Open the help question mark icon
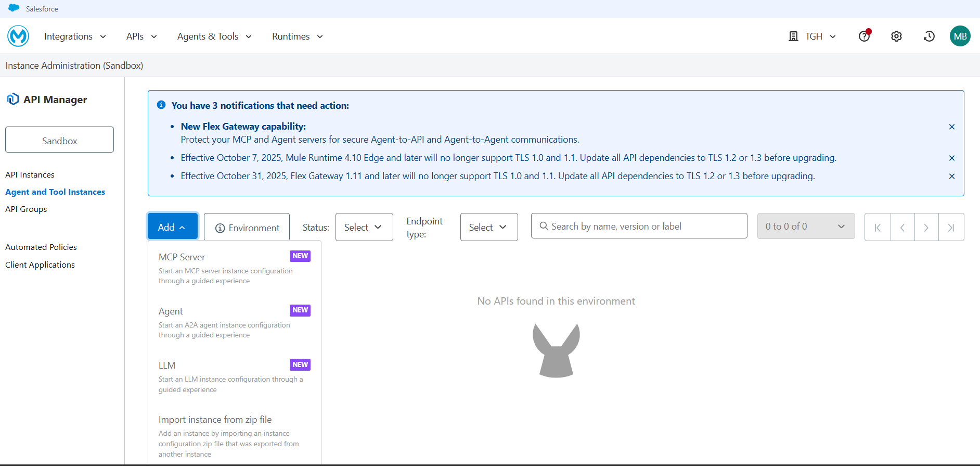This screenshot has height=466, width=980. (864, 36)
